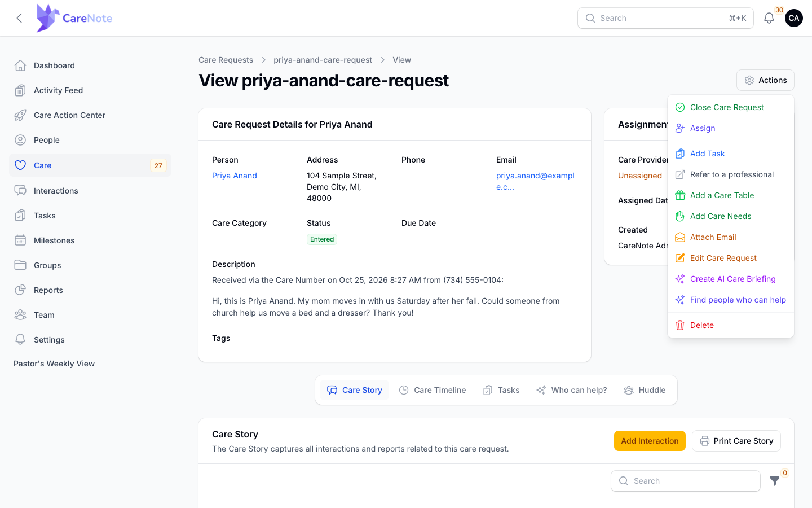Click the Groups folder icon
The width and height of the screenshot is (812, 508).
(20, 265)
